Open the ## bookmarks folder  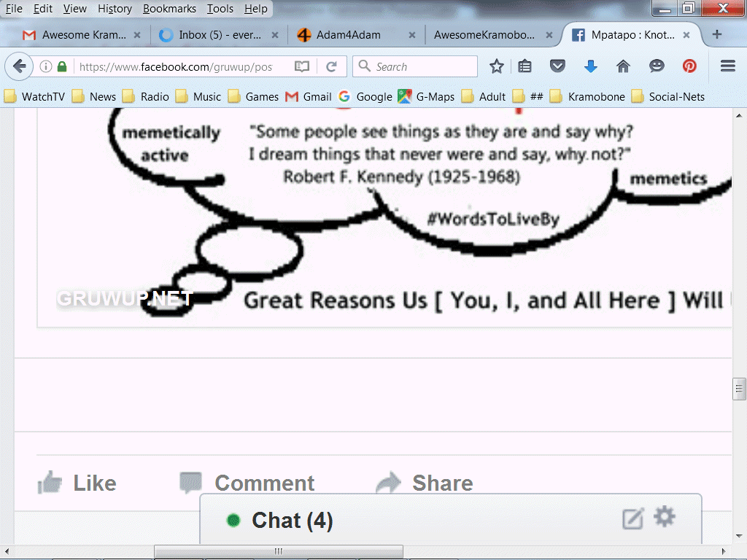coord(528,97)
